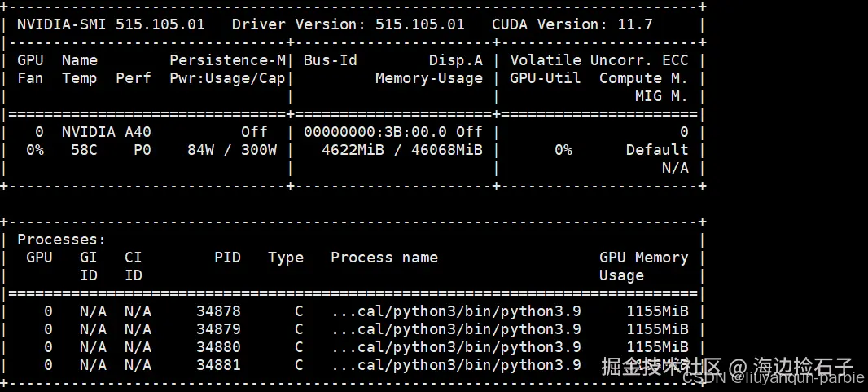
Task: Click the process name in PID 34880 row
Action: 456,347
